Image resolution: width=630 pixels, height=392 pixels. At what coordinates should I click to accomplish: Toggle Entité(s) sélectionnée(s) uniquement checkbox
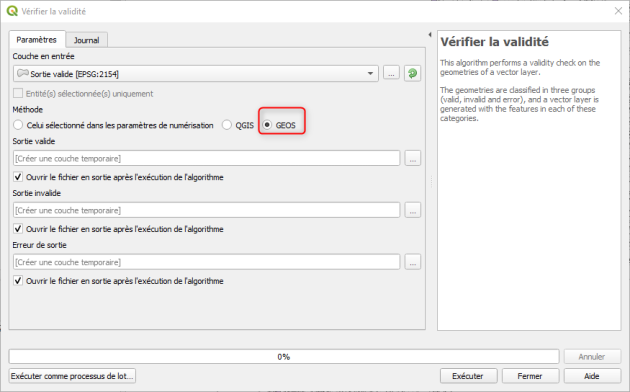point(18,94)
